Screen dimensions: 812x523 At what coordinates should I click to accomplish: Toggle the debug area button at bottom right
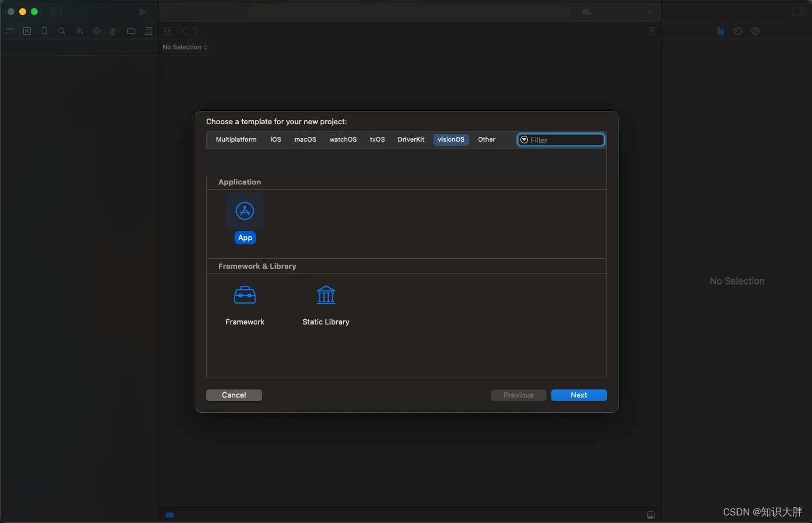point(651,515)
